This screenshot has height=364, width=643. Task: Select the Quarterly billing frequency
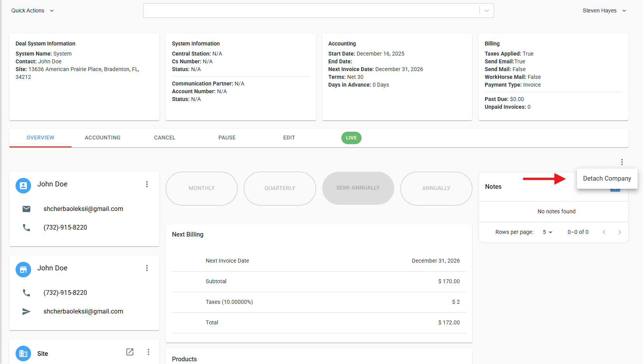click(280, 188)
